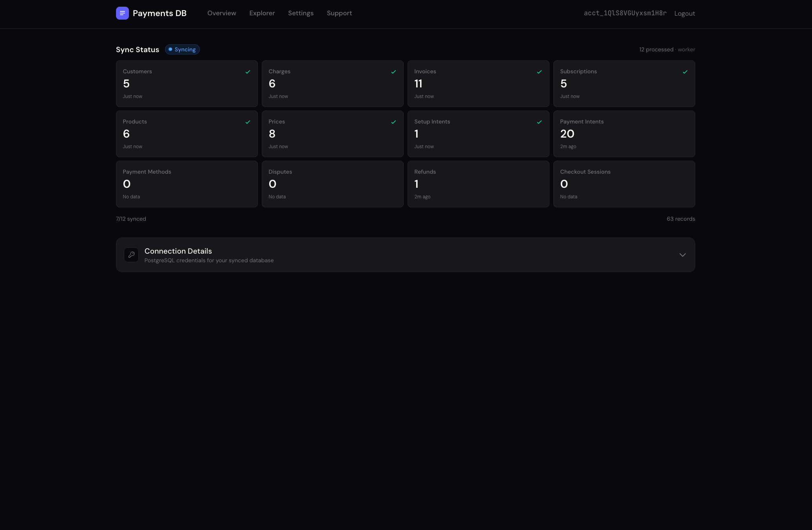This screenshot has width=812, height=530.
Task: Click the checkmark on the Customers card
Action: coord(248,72)
